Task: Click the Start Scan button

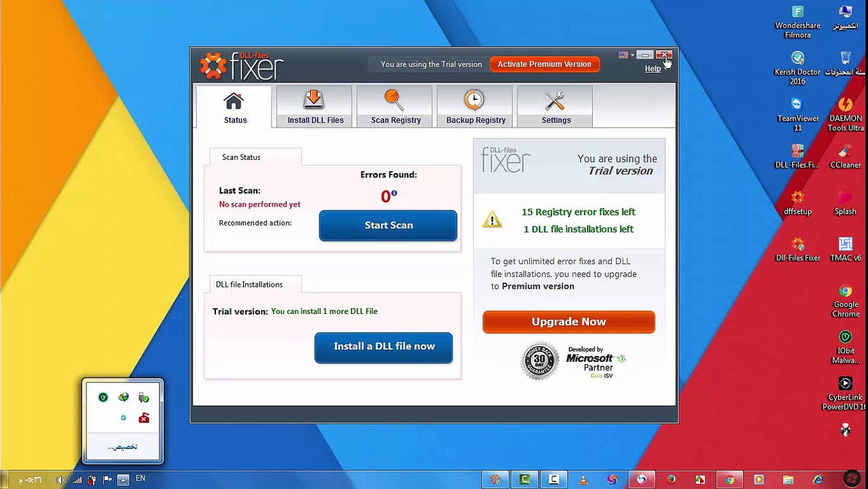Action: 388,225
